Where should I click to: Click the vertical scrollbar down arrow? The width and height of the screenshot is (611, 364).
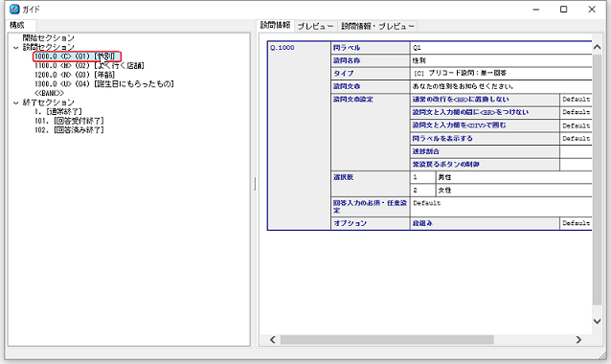click(x=597, y=321)
